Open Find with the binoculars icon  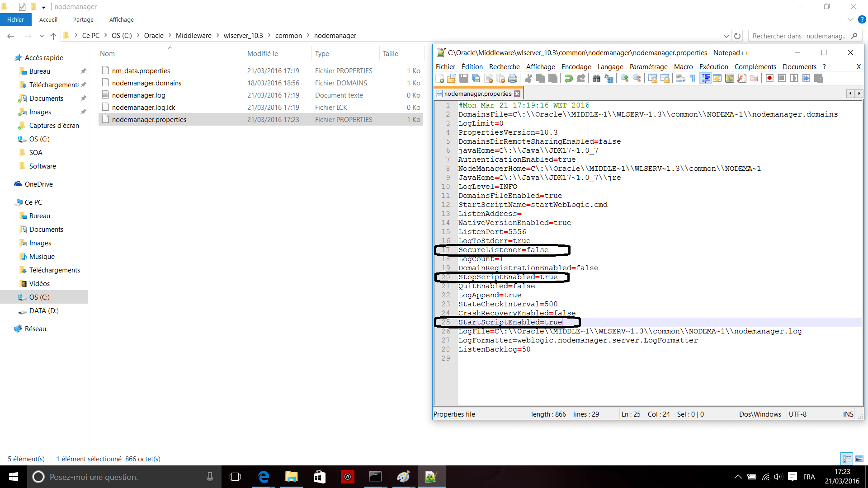596,79
